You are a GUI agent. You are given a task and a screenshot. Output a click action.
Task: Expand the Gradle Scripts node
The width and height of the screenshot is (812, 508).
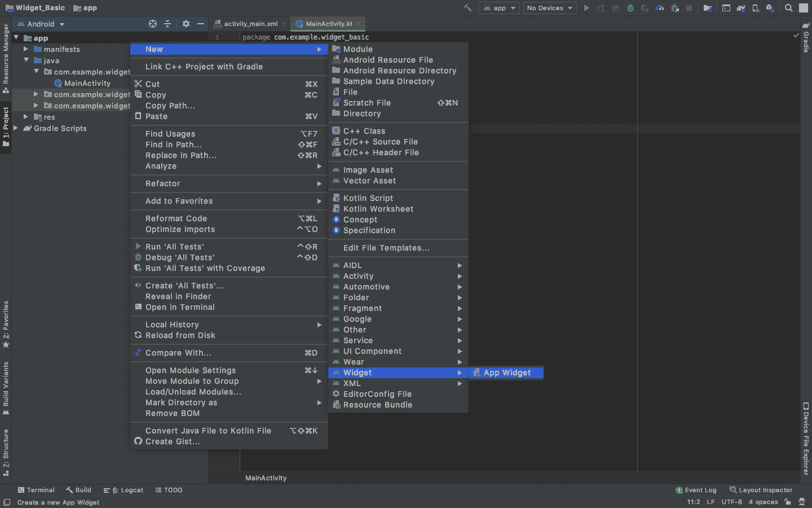point(16,128)
